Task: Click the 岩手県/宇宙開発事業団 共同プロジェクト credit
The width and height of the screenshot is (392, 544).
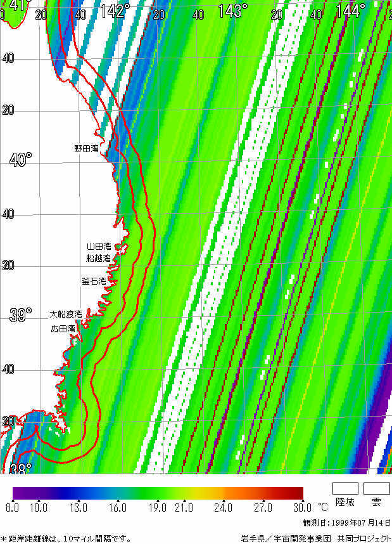Action: point(316,539)
